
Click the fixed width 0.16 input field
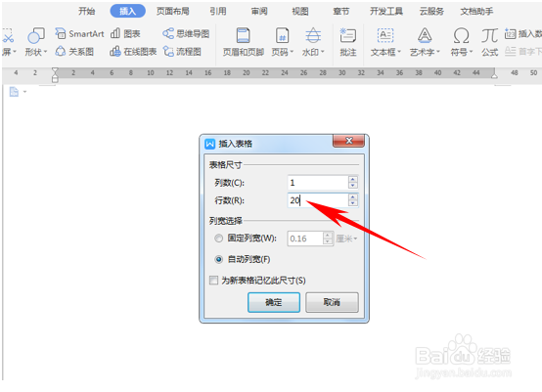(x=305, y=239)
